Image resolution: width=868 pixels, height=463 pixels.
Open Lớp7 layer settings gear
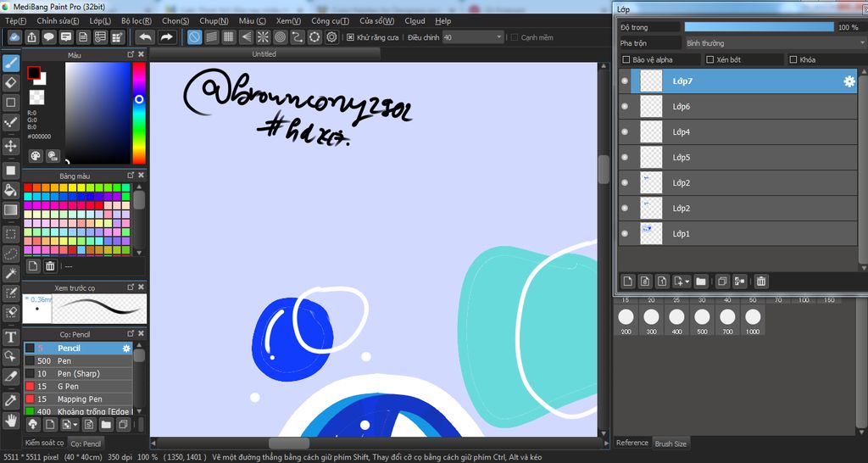coord(849,81)
